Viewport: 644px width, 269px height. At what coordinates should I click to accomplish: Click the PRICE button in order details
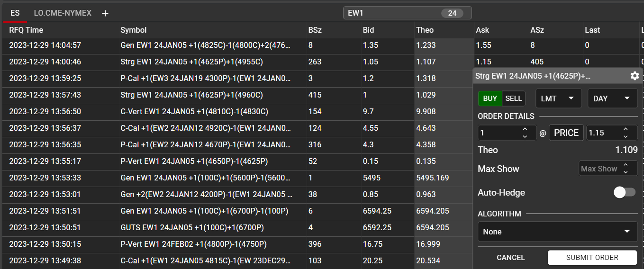point(566,133)
